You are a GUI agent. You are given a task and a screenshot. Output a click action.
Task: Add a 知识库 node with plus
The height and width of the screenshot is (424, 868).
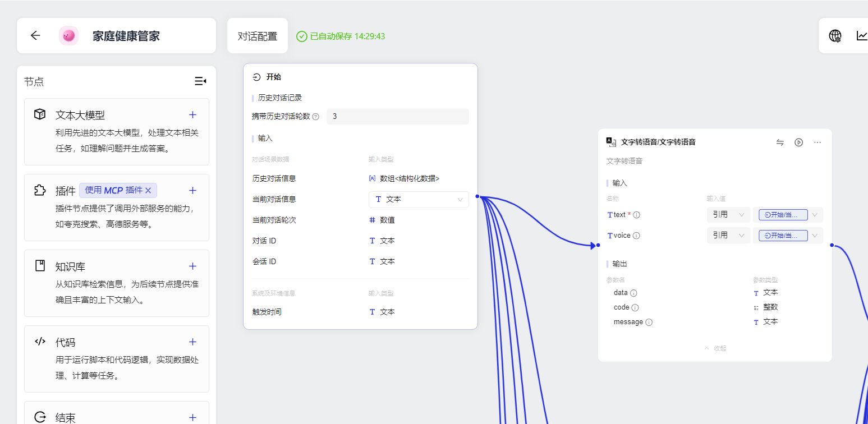click(192, 266)
